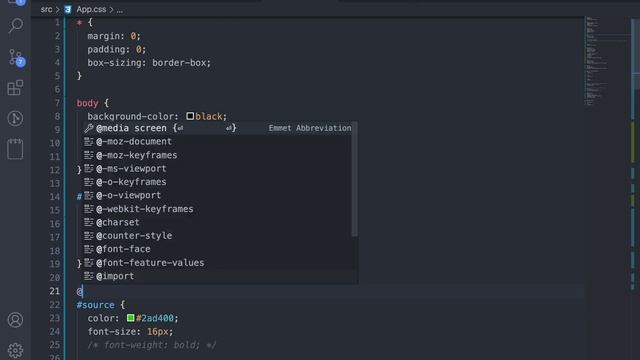Click the wrench icon beside @media screen

pos(89,128)
